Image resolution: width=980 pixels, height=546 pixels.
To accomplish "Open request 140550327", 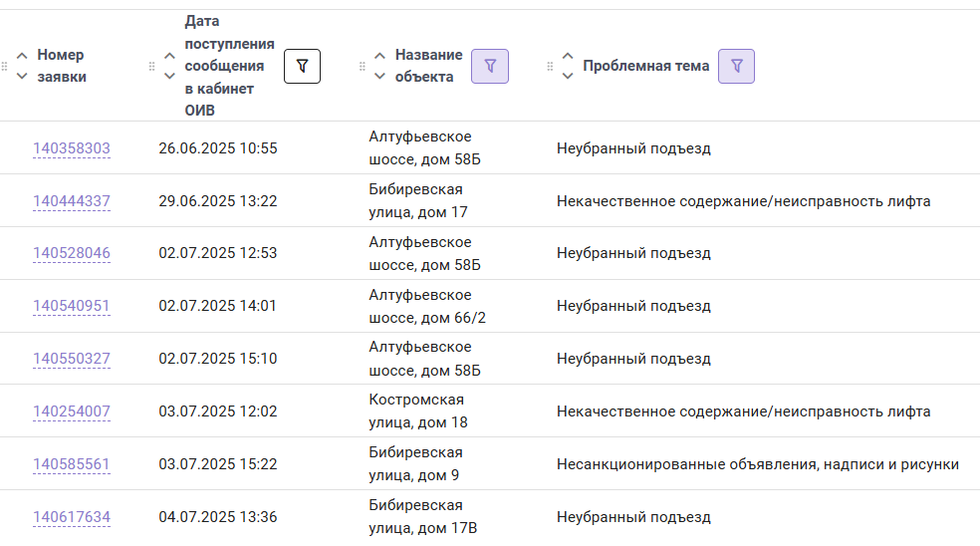I will pos(72,359).
